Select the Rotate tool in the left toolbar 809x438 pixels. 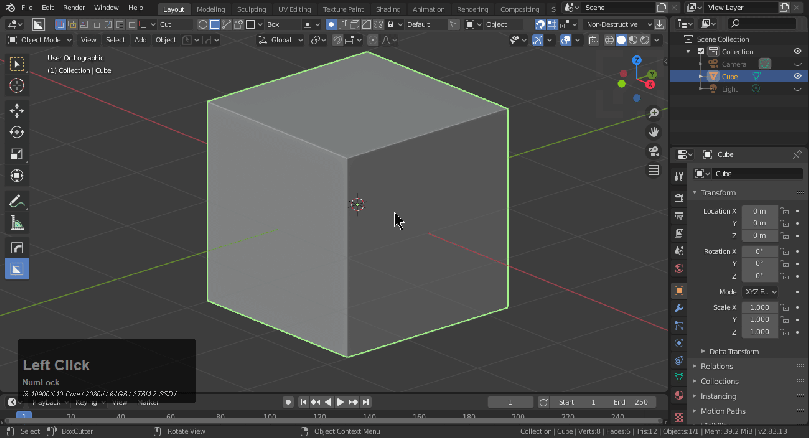pos(17,132)
